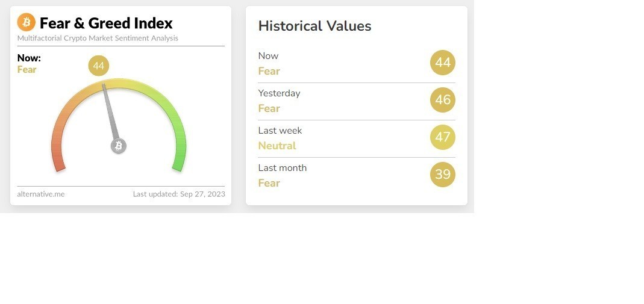Click the orange Bitcoin logo icon
The height and width of the screenshot is (304, 644).
pyautogui.click(x=27, y=23)
